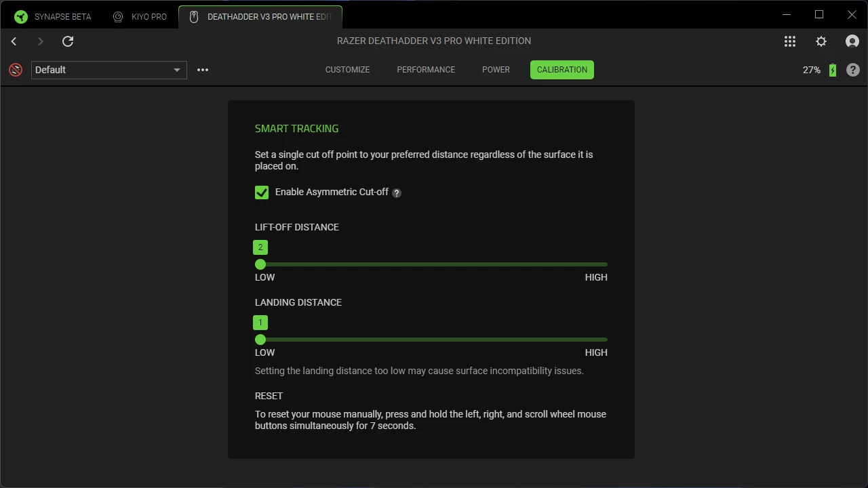Open the Synapse Beta tab
The width and height of the screenshot is (868, 488).
point(53,16)
